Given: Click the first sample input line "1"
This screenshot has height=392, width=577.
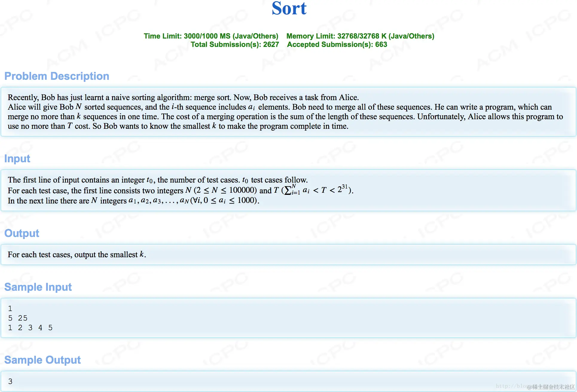Looking at the screenshot, I should pyautogui.click(x=10, y=309).
